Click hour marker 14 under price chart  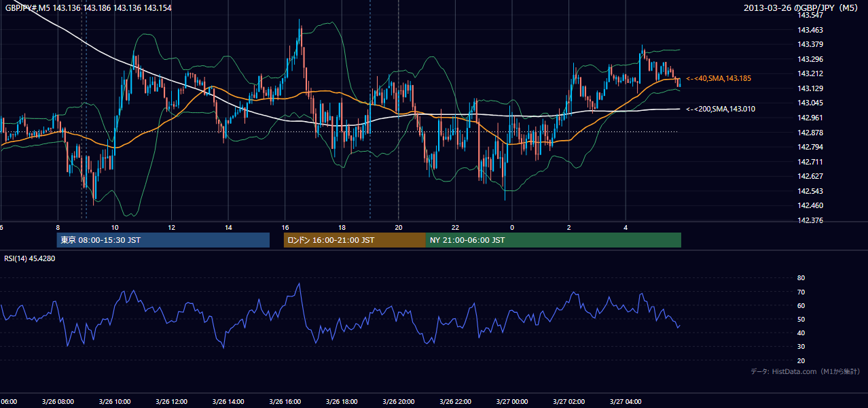point(228,228)
